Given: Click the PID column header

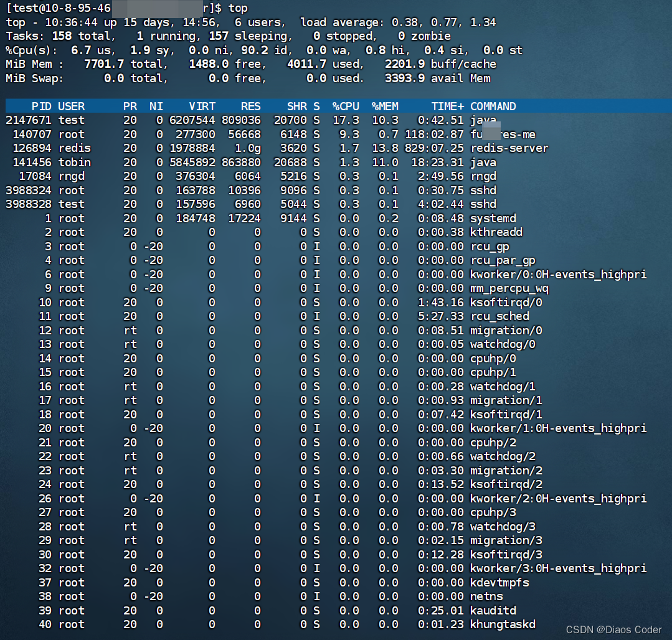Looking at the screenshot, I should 41,106.
